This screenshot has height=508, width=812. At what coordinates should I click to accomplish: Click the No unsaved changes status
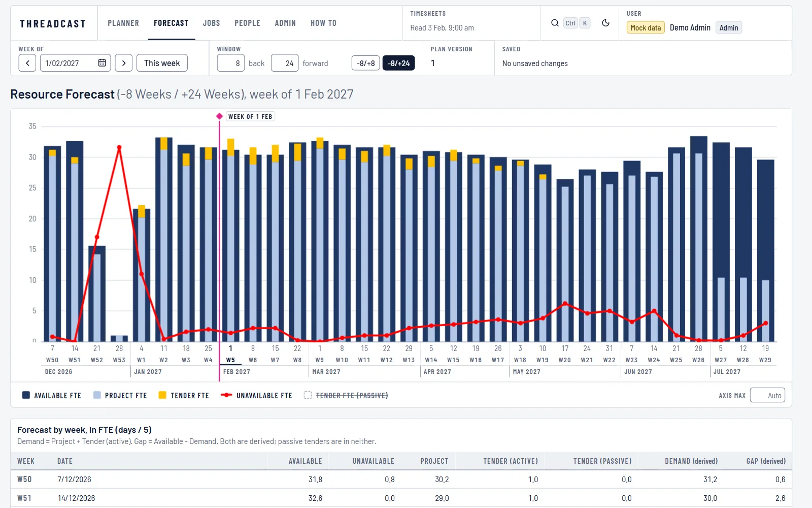[x=535, y=63]
